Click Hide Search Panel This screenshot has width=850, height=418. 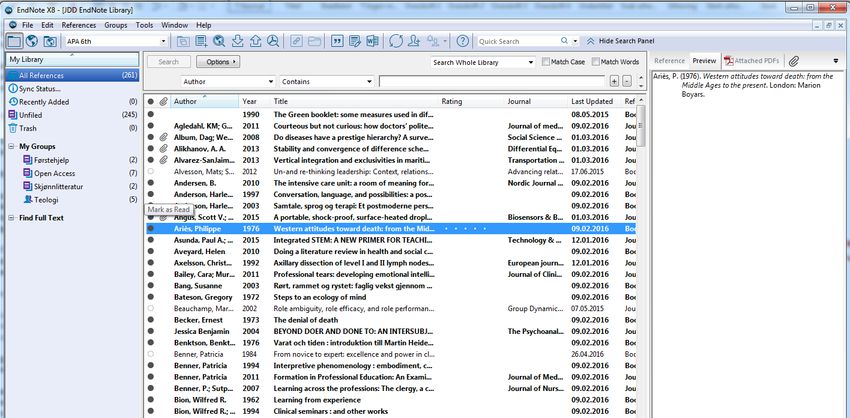[620, 41]
